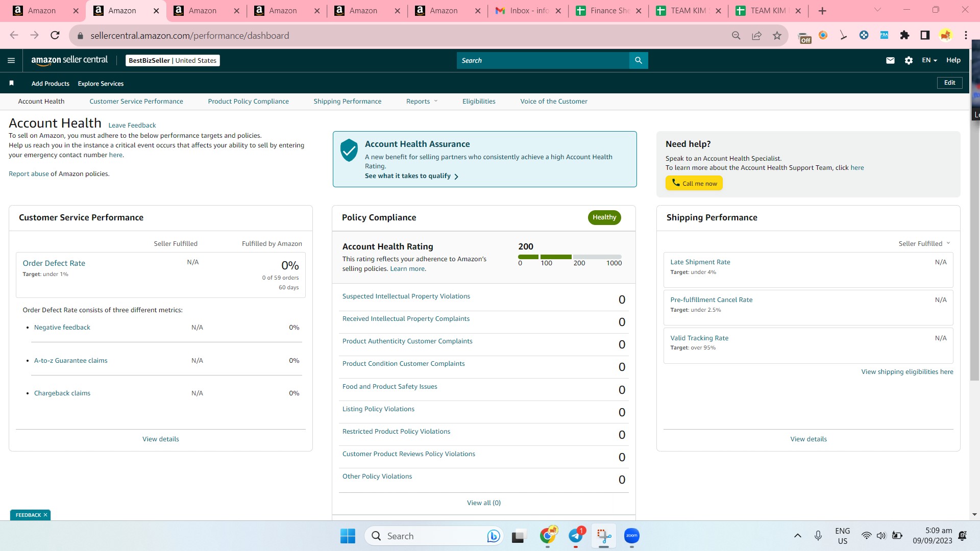Open Valid Tracking Rate link

tap(699, 338)
